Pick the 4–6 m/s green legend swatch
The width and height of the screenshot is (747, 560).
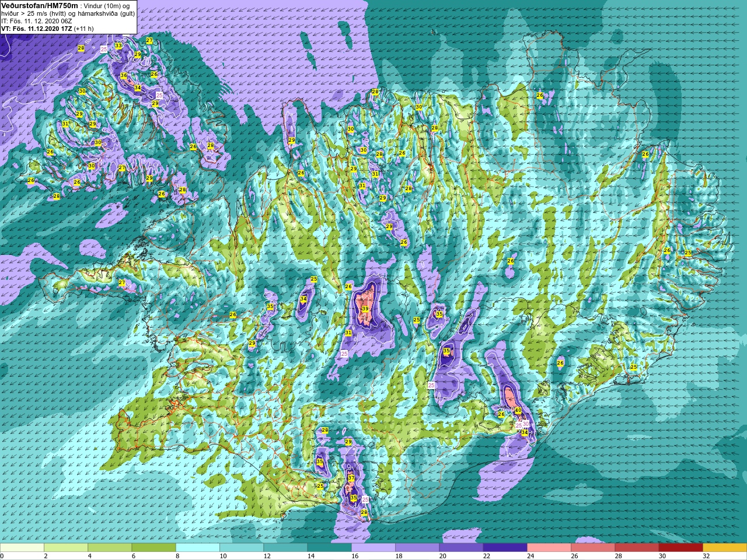click(x=110, y=548)
